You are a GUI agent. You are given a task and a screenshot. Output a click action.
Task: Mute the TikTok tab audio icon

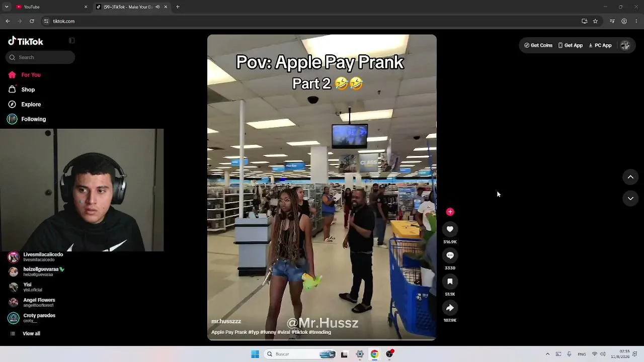[157, 7]
